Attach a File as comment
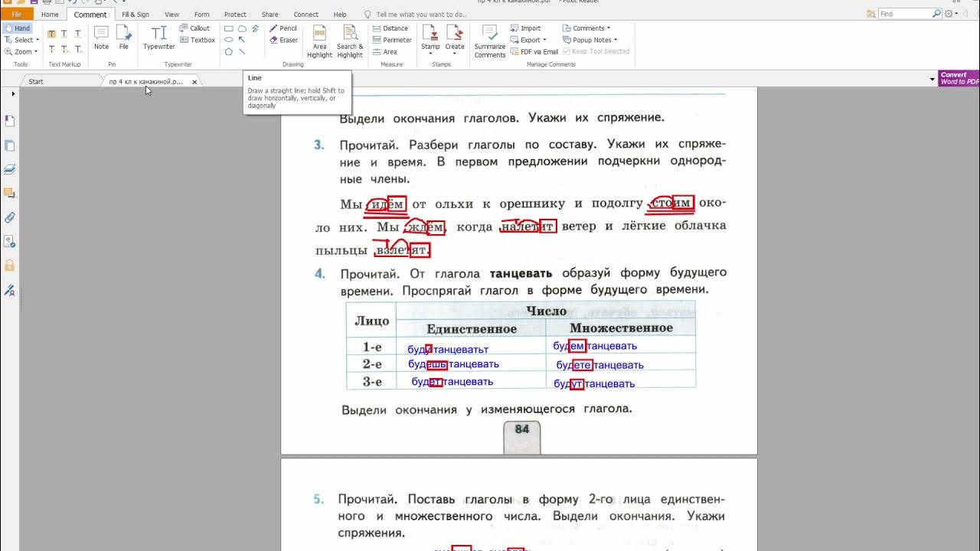The image size is (980, 551). point(123,37)
